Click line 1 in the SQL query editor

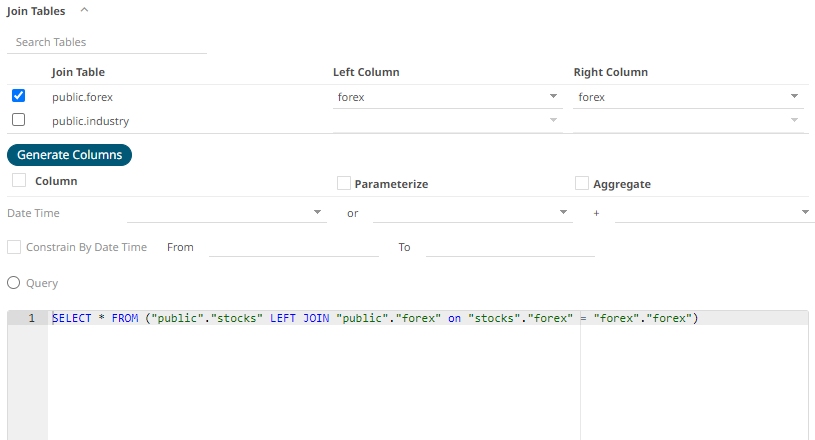click(x=400, y=318)
